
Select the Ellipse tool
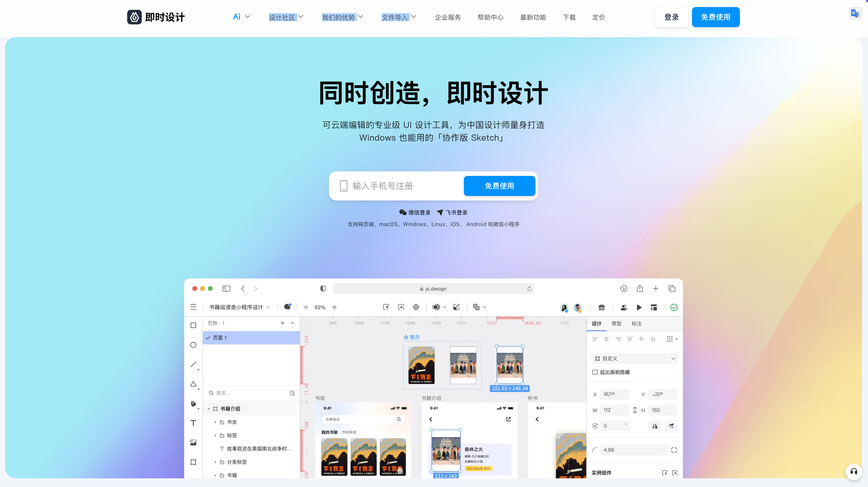point(193,345)
